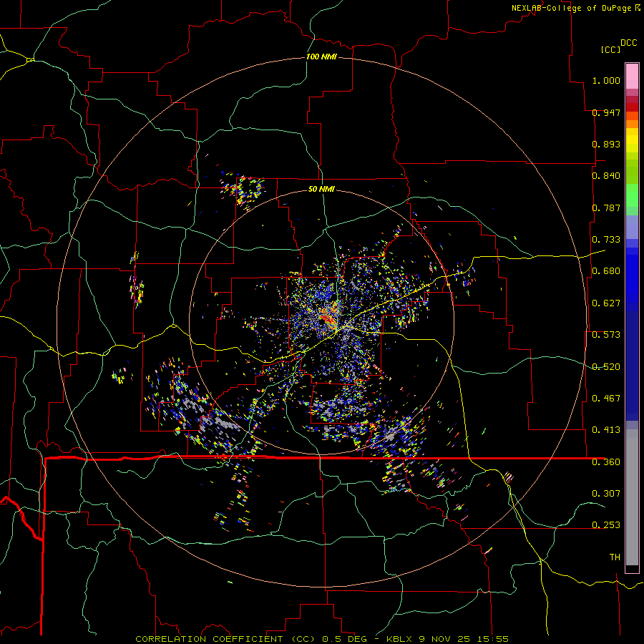The height and width of the screenshot is (644, 644).
Task: Click the KBLX radar site identifier in the caption
Action: pos(401,639)
